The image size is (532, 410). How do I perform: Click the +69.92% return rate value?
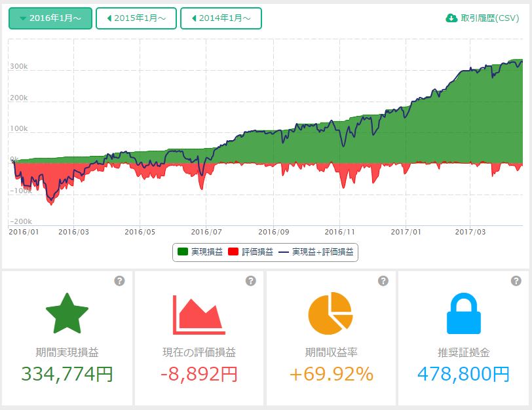point(331,374)
